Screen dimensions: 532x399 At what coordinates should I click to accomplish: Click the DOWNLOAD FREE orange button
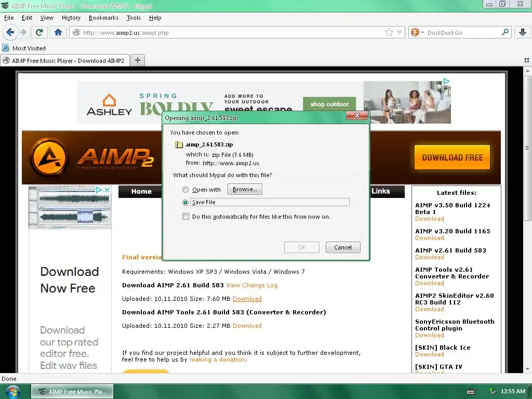pos(452,157)
